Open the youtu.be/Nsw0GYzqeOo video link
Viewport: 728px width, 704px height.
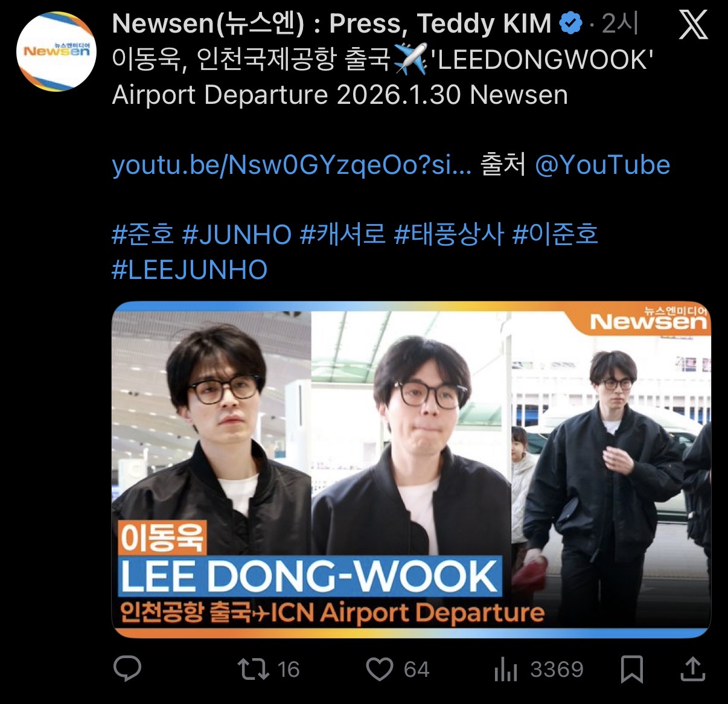[x=292, y=165]
